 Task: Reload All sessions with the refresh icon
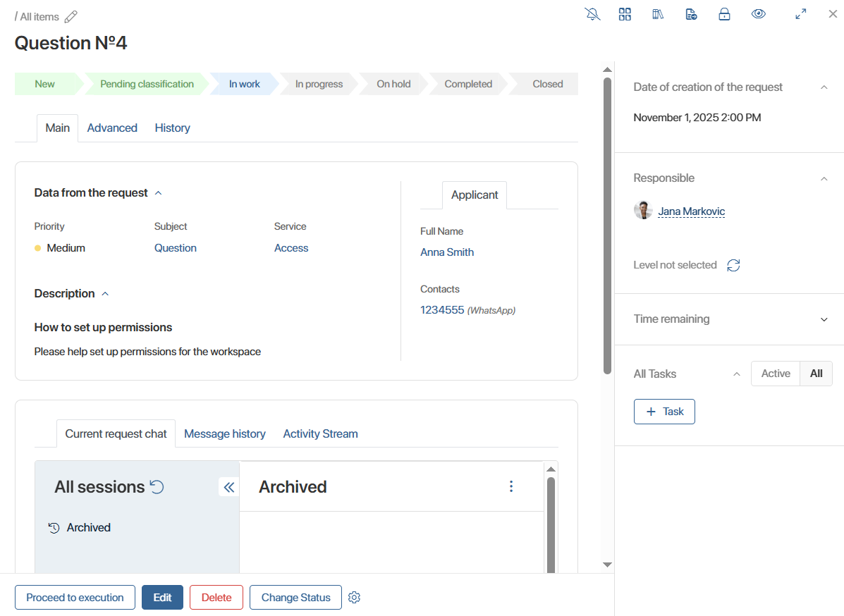coord(157,487)
